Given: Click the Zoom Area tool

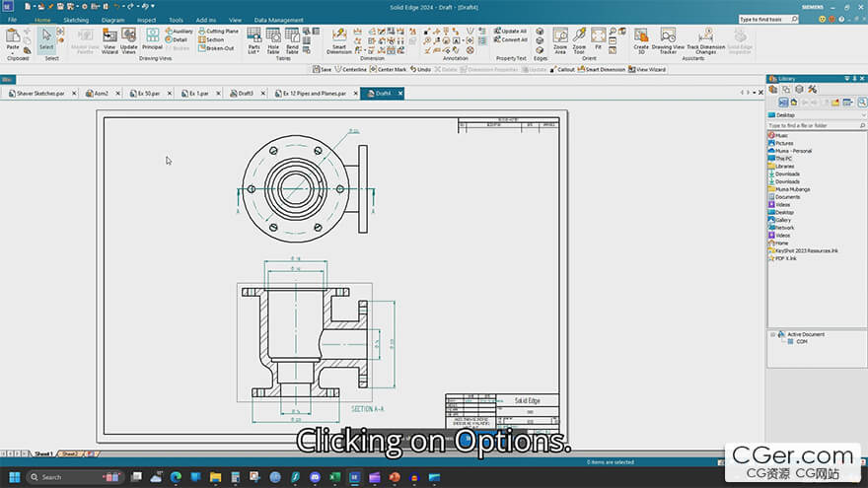Looking at the screenshot, I should point(560,38).
